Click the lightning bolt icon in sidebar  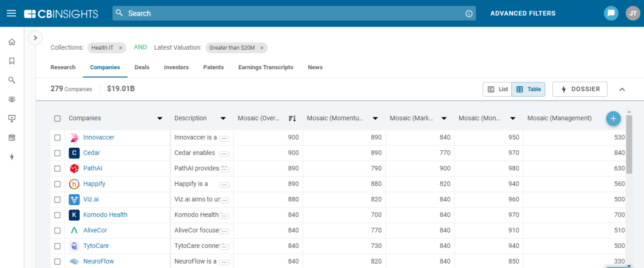11,157
